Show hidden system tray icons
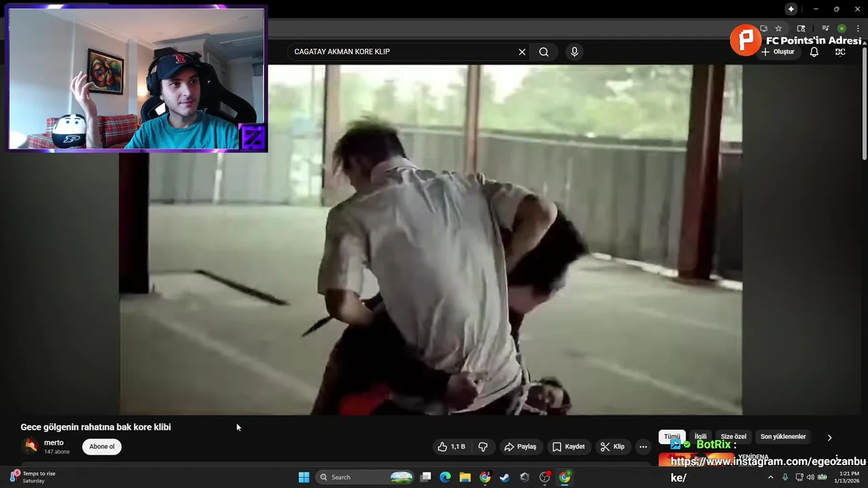Viewport: 868px width, 488px height. [770, 477]
